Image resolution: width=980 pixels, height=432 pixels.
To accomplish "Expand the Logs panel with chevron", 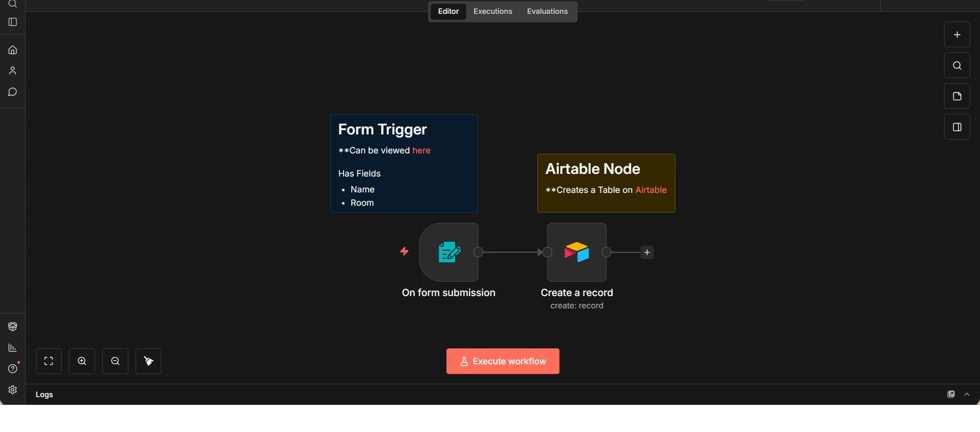I will pyautogui.click(x=967, y=395).
